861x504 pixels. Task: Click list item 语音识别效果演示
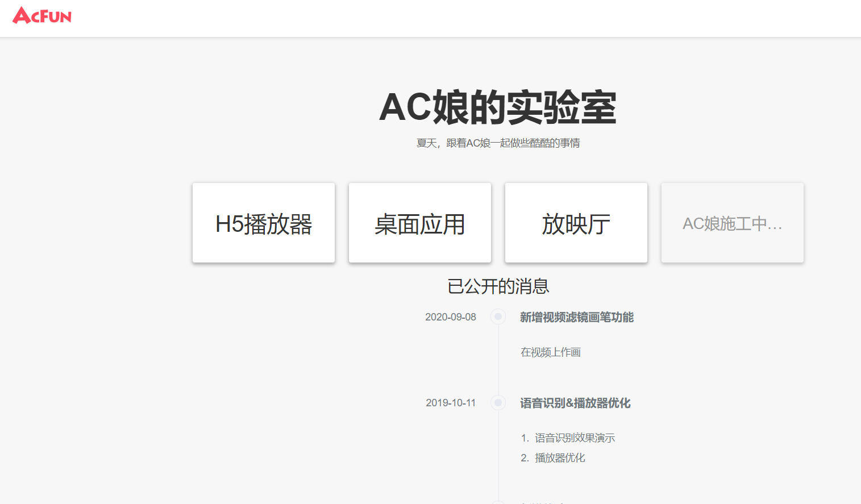(575, 438)
